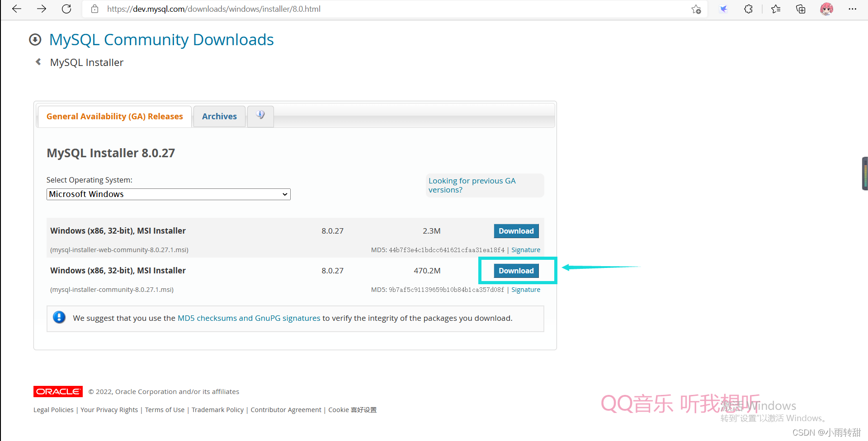Viewport: 868px width, 441px height.
Task: Click the MySQL Installer breadcrumb text
Action: tap(87, 62)
